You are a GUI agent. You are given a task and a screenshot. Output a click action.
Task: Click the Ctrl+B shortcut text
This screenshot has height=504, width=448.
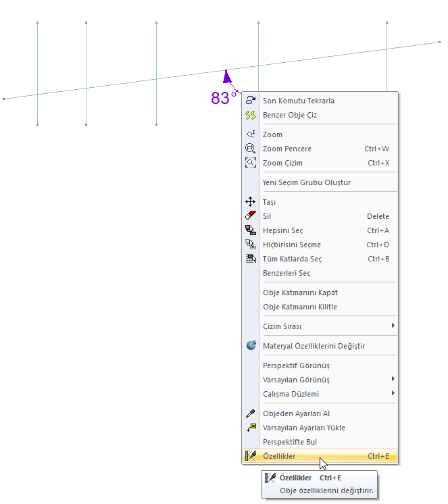(378, 259)
